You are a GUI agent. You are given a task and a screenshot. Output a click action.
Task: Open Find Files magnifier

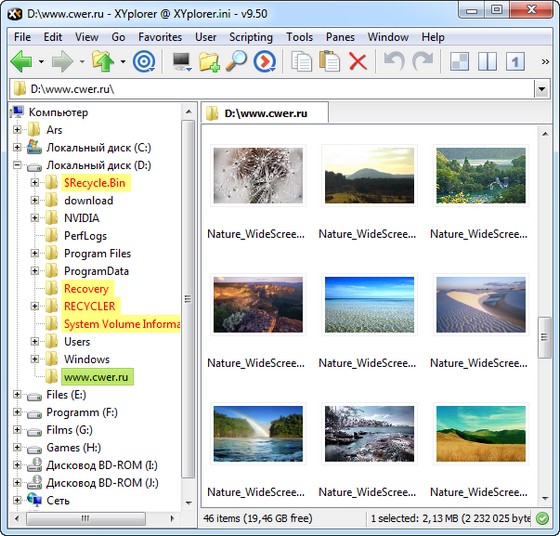pyautogui.click(x=236, y=61)
